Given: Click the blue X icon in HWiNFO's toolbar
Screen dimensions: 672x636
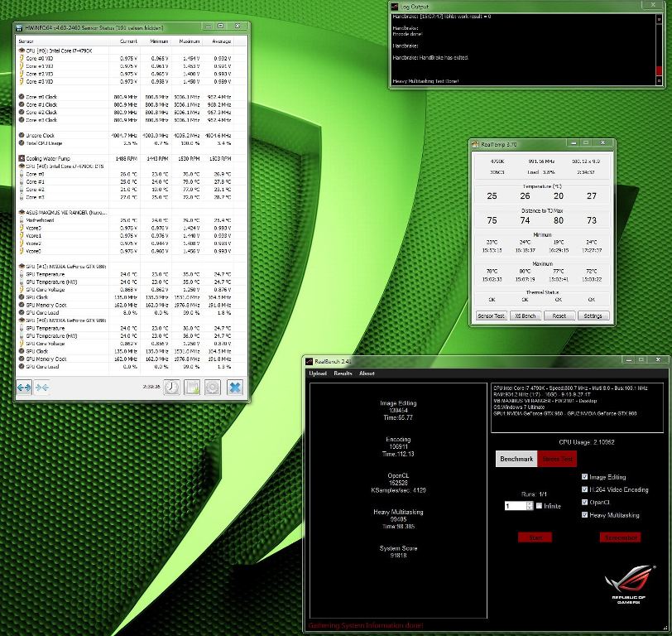Looking at the screenshot, I should (x=235, y=388).
